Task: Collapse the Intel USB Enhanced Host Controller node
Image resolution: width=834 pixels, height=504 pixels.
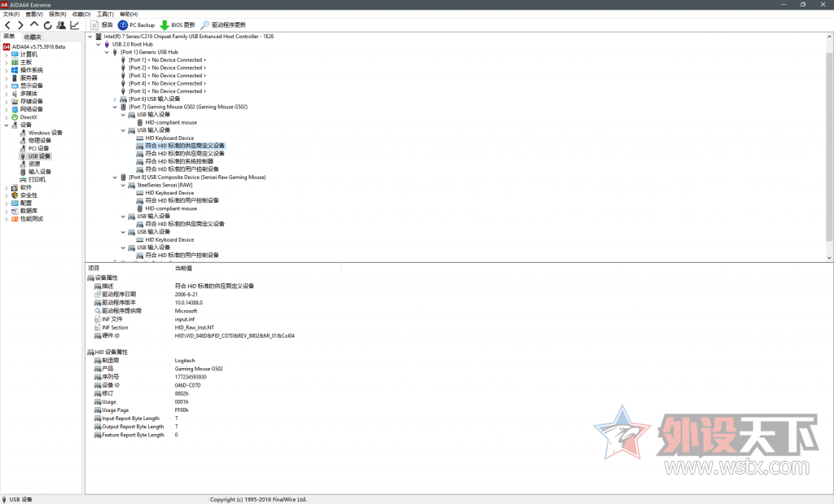Action: tap(90, 36)
